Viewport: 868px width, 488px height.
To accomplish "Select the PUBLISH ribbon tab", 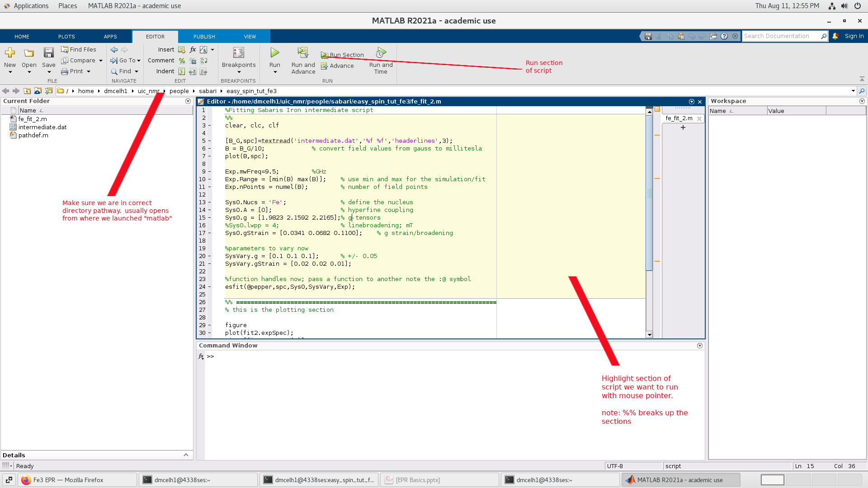I will click(204, 36).
